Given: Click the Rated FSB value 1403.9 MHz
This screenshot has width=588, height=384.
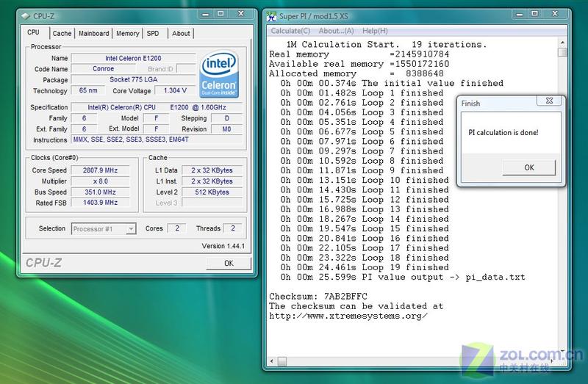Looking at the screenshot, I should point(100,203).
